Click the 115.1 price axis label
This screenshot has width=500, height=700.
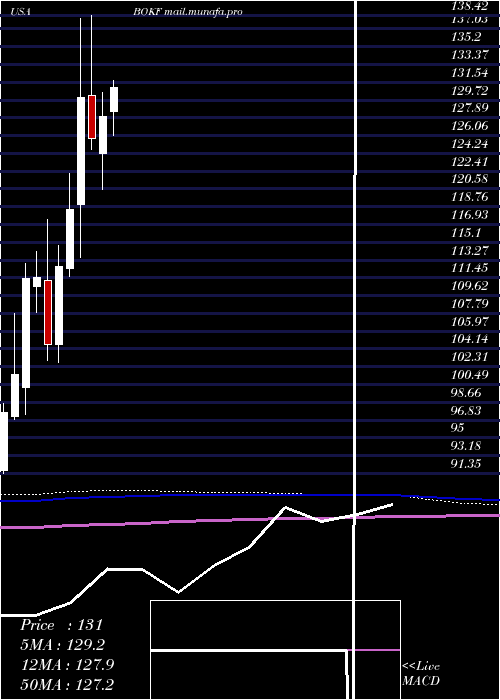pos(467,233)
